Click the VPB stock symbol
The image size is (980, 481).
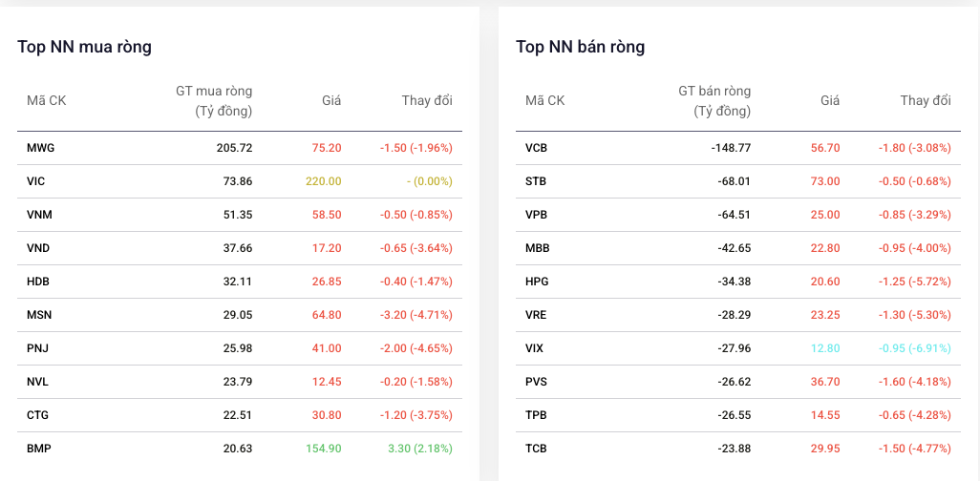pos(536,215)
